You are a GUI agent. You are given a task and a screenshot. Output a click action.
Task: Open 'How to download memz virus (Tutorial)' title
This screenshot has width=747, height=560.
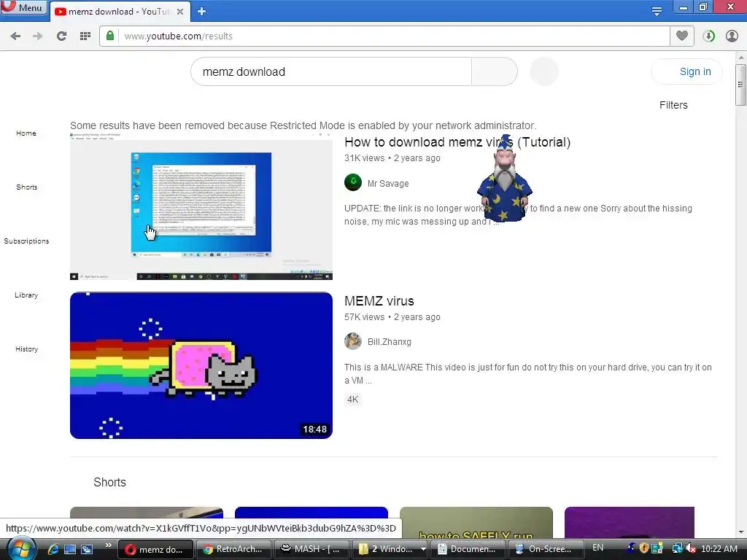coord(457,142)
